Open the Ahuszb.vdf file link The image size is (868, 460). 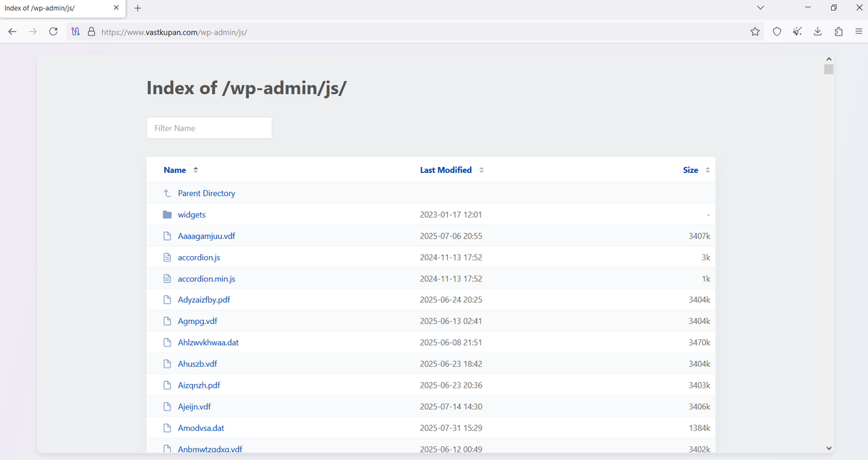point(197,364)
